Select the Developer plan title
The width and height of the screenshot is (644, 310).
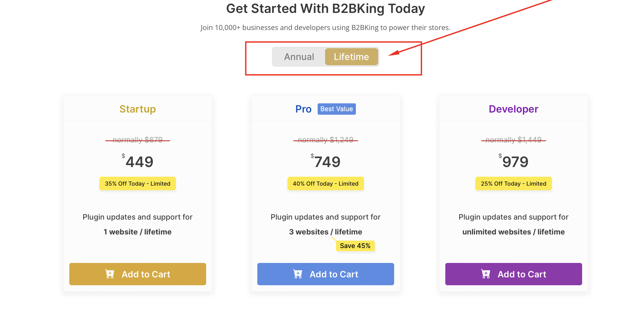click(513, 109)
